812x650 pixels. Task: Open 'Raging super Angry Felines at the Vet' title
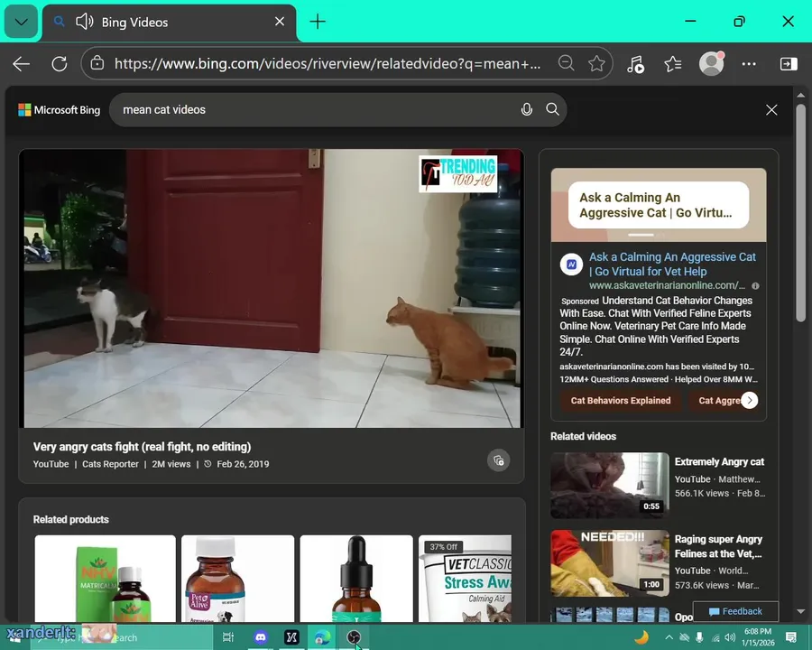tap(718, 546)
